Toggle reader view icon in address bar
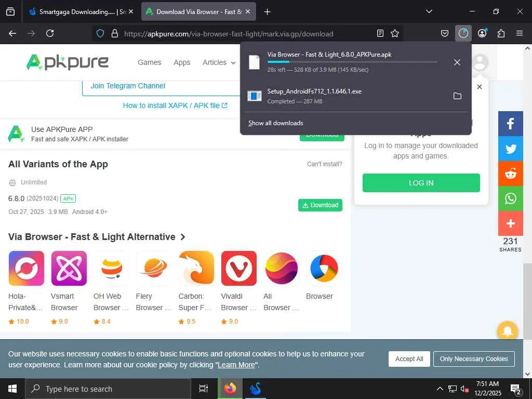The image size is (532, 399). point(380,33)
